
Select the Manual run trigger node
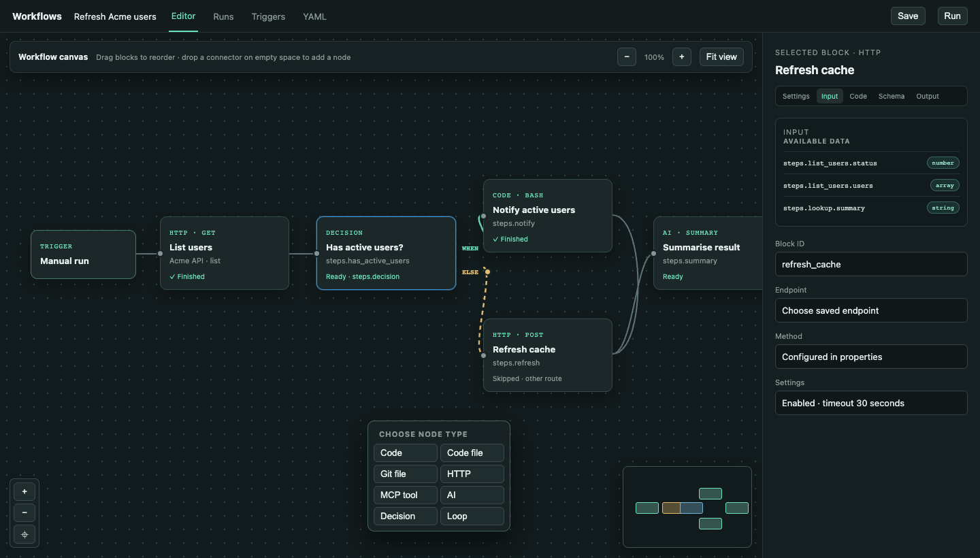(x=83, y=255)
